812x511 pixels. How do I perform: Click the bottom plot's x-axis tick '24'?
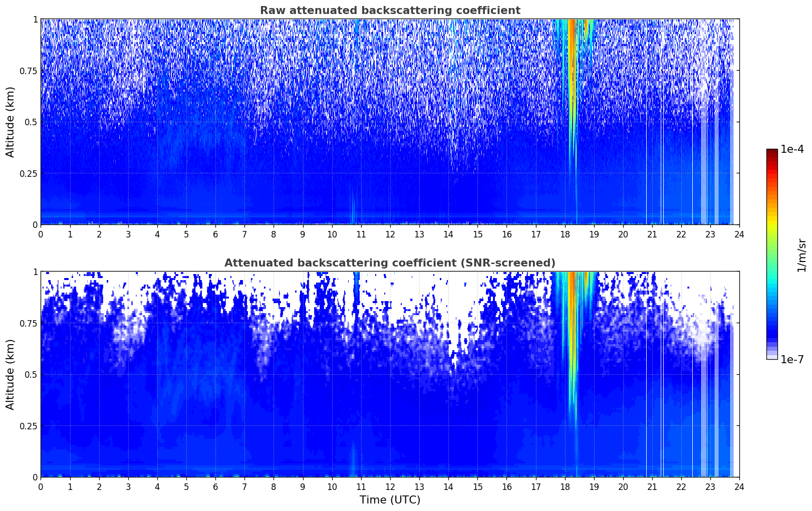[x=739, y=486]
